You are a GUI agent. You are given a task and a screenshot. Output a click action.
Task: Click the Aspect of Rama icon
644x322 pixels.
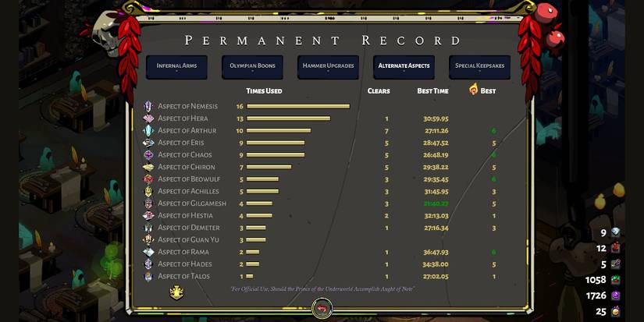coord(148,252)
